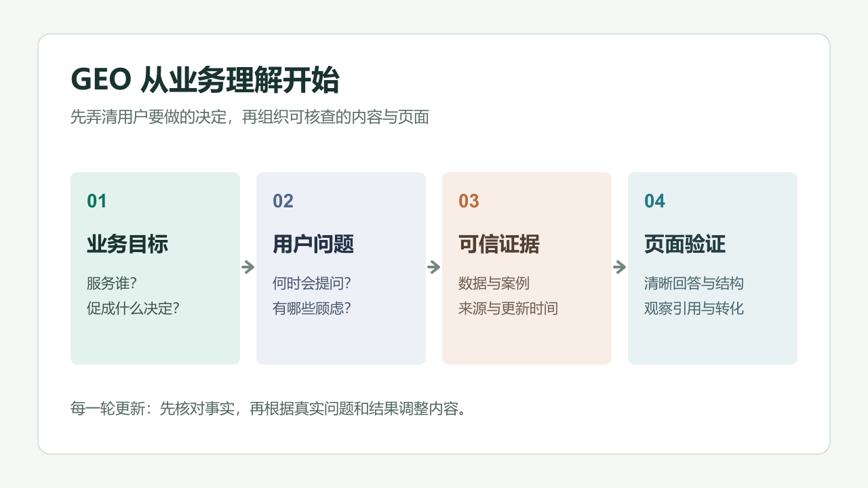Image resolution: width=868 pixels, height=488 pixels.
Task: Select the text "观察引用与转化"
Action: click(694, 308)
